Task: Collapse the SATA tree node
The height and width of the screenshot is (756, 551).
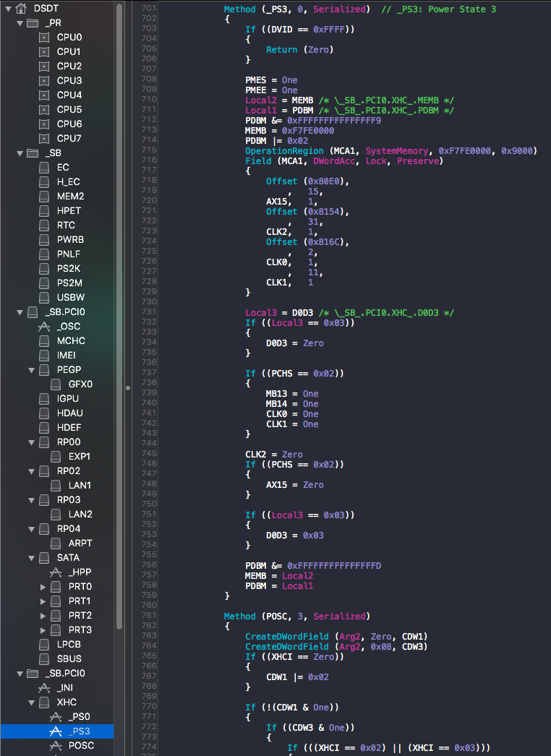Action: pyautogui.click(x=31, y=558)
